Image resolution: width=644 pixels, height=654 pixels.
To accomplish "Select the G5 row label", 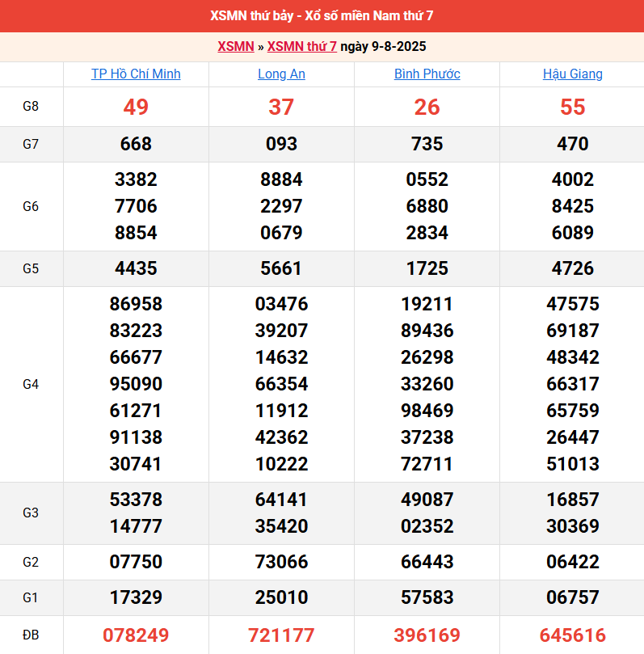I will click(x=31, y=268).
